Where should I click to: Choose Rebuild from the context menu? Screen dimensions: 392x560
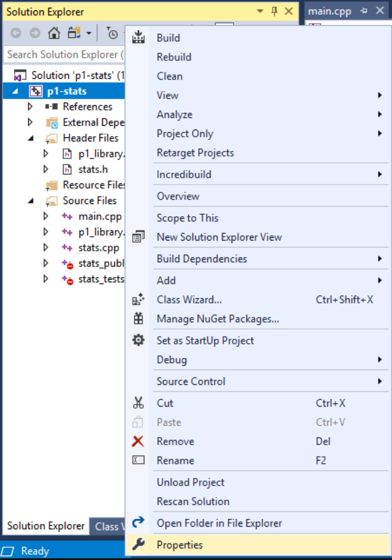click(173, 56)
